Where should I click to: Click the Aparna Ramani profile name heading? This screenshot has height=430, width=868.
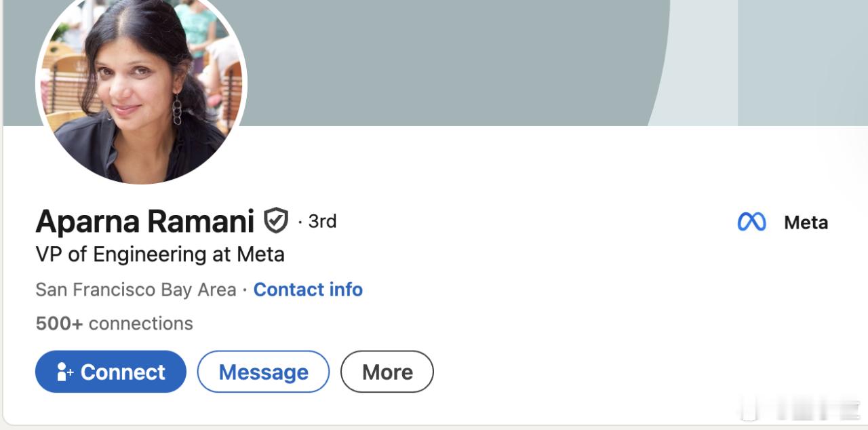click(x=144, y=221)
